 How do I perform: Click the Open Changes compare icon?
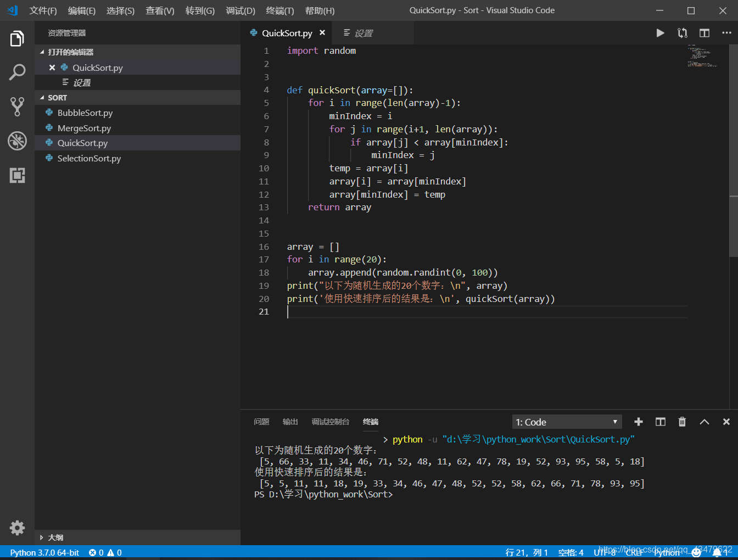pyautogui.click(x=683, y=33)
